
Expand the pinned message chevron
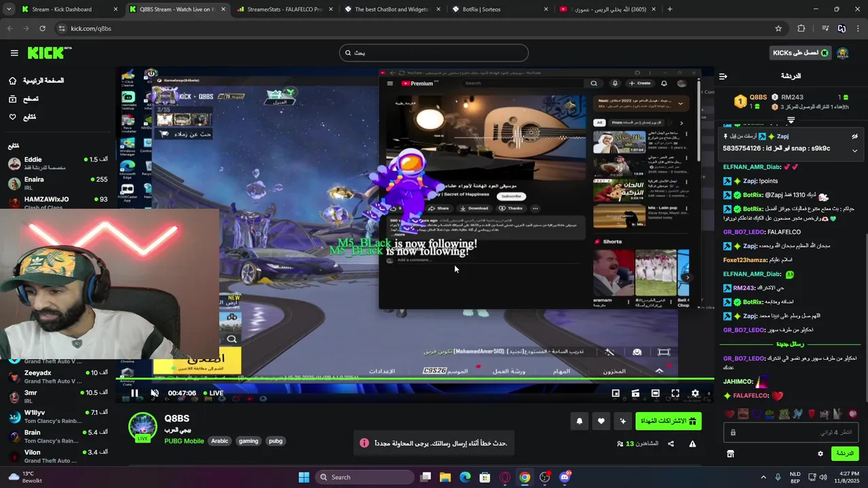point(854,150)
